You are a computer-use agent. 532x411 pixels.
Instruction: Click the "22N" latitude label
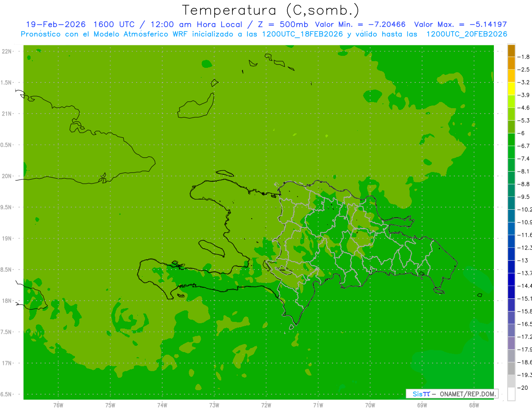7,51
